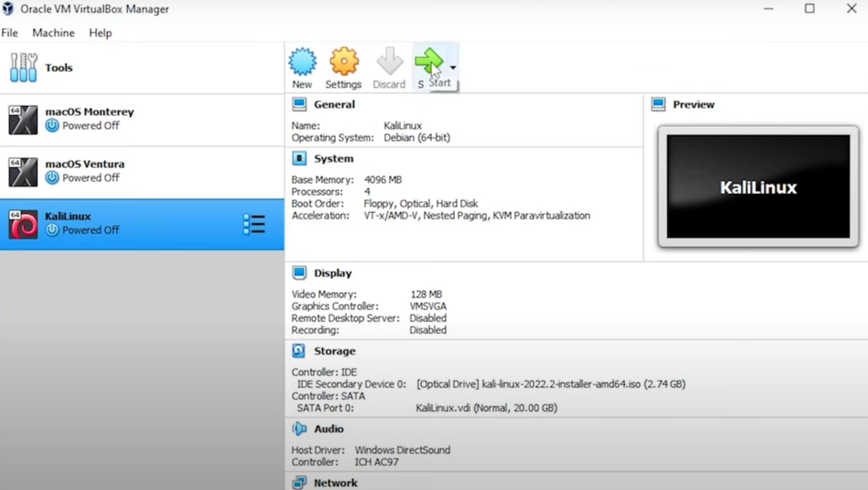
Task: Select the macOS Ventura VM icon
Action: point(23,172)
